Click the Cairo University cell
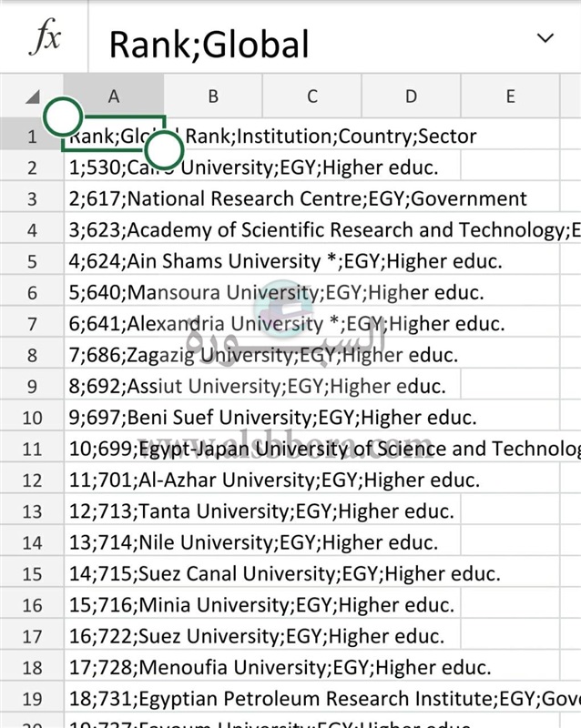Image resolution: width=581 pixels, height=728 pixels. [x=114, y=167]
